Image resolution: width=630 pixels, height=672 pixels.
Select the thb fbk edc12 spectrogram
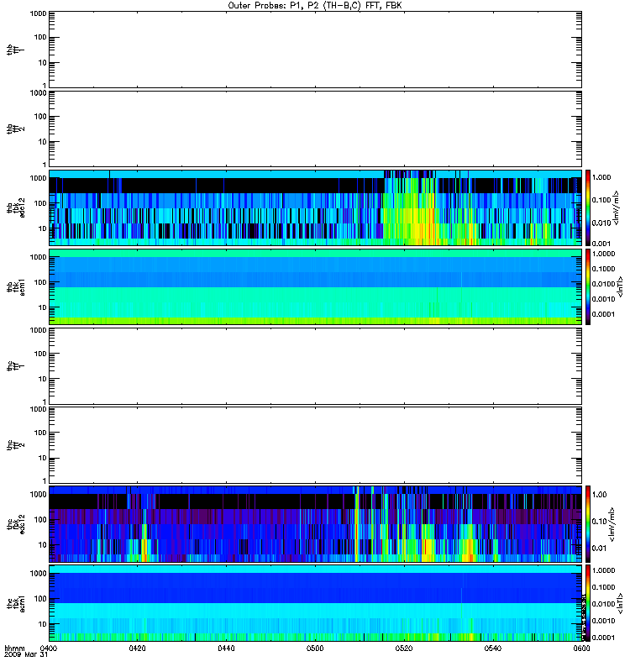click(x=316, y=207)
